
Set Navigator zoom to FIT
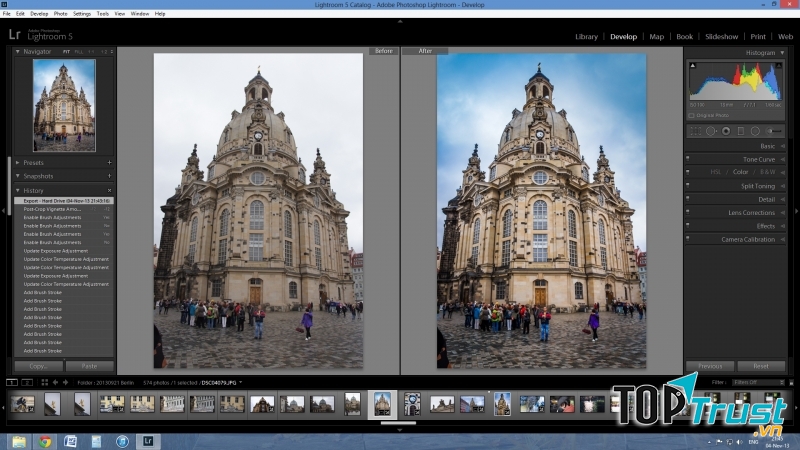pos(66,52)
